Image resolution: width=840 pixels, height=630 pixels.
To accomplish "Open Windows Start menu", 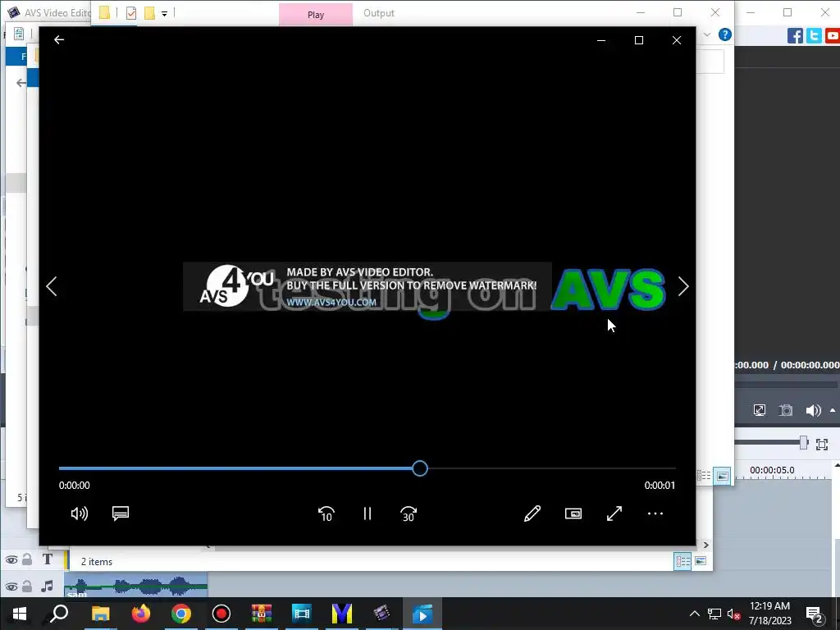I will pos(20,614).
